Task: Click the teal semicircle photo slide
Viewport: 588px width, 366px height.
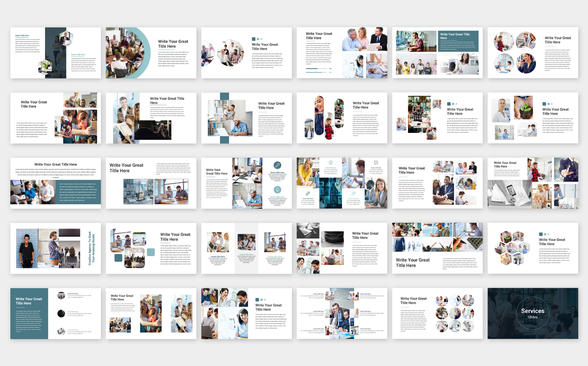Action: 151,53
